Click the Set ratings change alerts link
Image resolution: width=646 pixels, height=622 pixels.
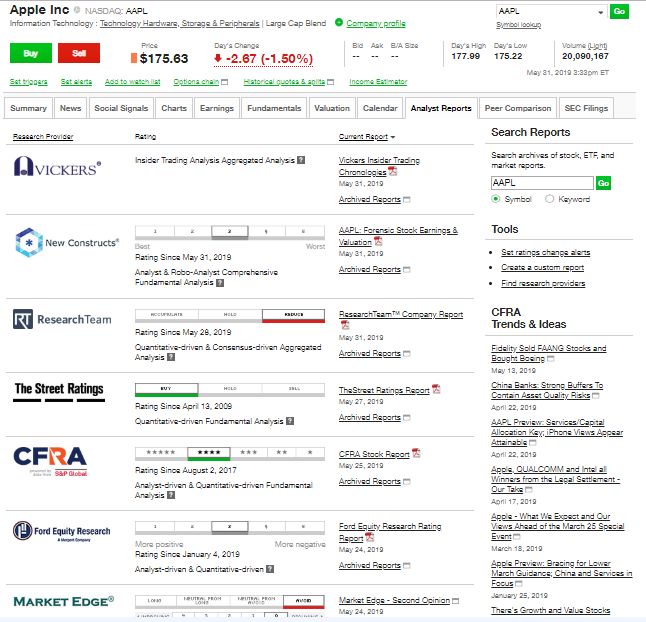tap(545, 253)
